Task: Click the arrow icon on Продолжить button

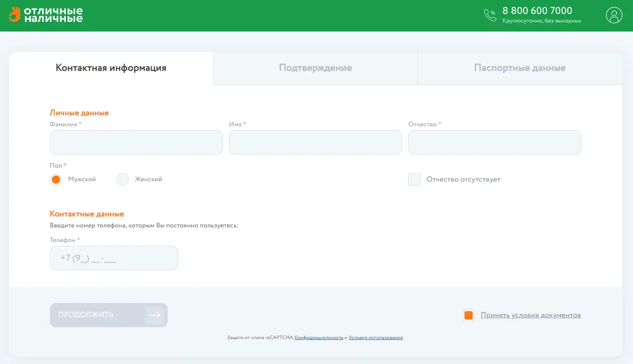Action: pos(155,315)
